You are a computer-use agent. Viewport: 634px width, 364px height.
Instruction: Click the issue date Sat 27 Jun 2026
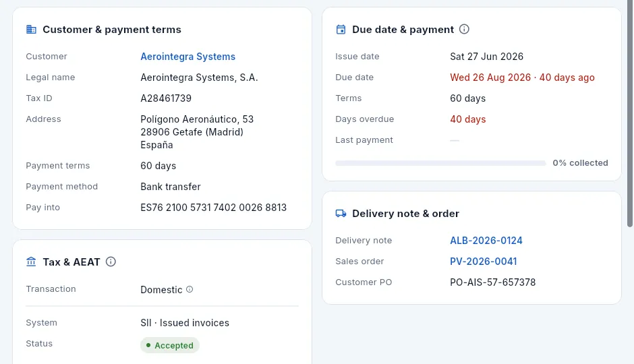[x=486, y=57]
